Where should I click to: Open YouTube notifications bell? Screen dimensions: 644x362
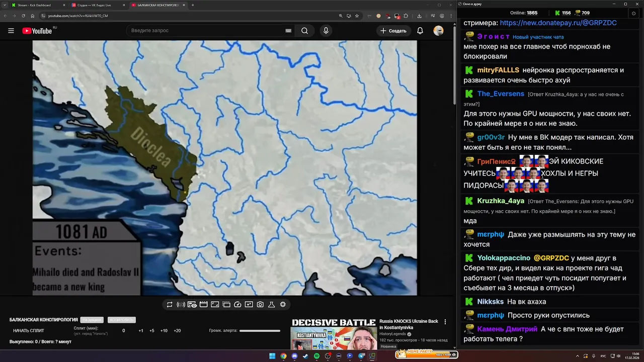click(x=420, y=31)
